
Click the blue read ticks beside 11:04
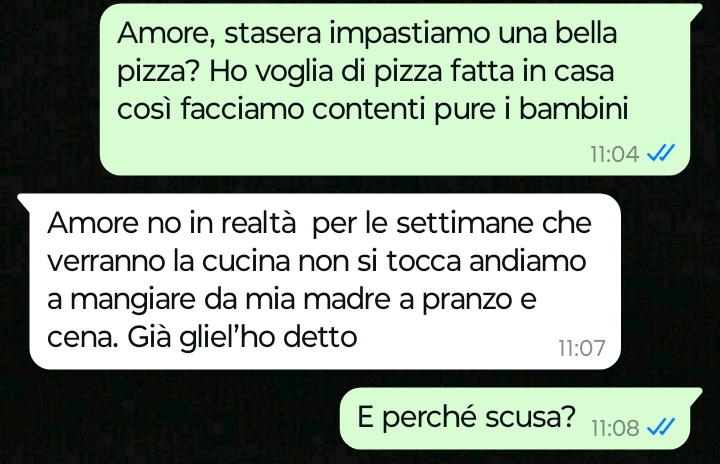coord(661,153)
